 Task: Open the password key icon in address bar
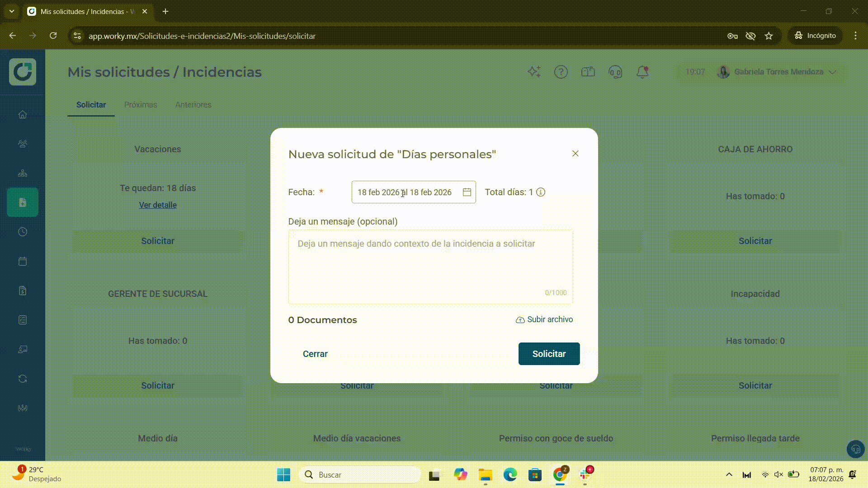732,36
